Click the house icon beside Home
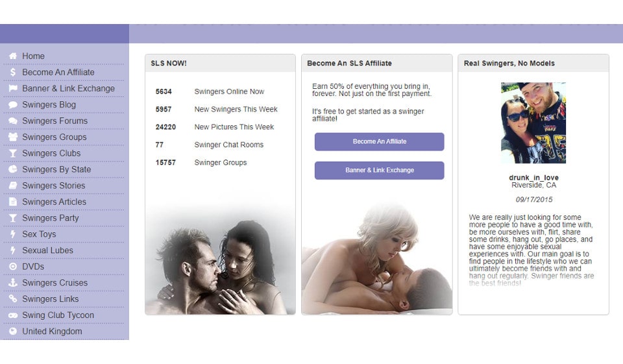 click(13, 56)
